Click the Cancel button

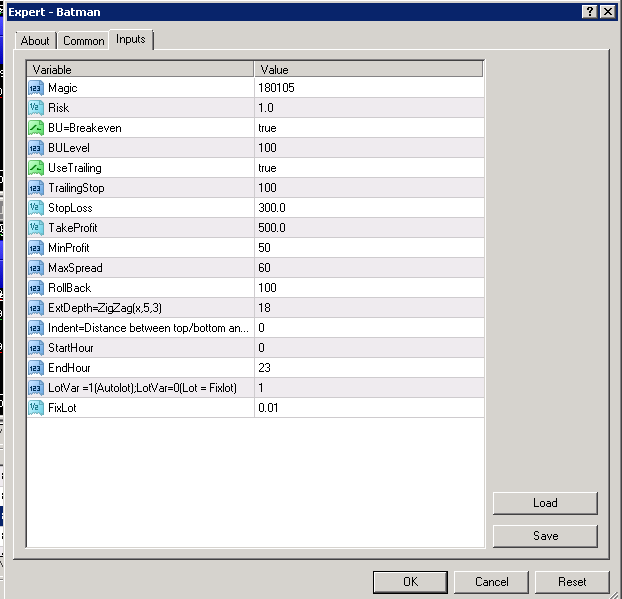pos(491,582)
